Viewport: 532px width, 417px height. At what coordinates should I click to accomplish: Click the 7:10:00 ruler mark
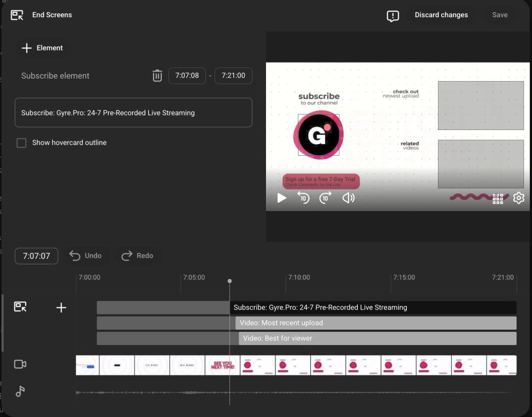pos(299,277)
